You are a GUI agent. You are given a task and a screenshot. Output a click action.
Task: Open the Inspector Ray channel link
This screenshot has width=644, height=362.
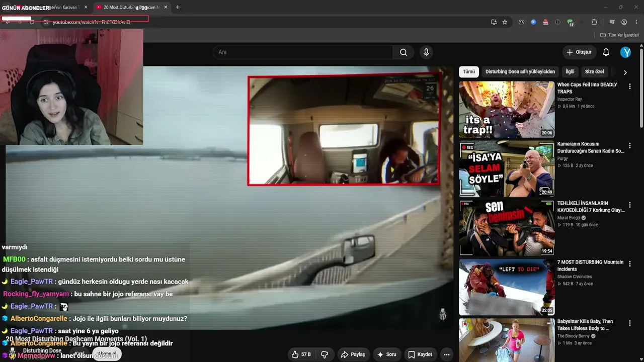click(x=570, y=100)
